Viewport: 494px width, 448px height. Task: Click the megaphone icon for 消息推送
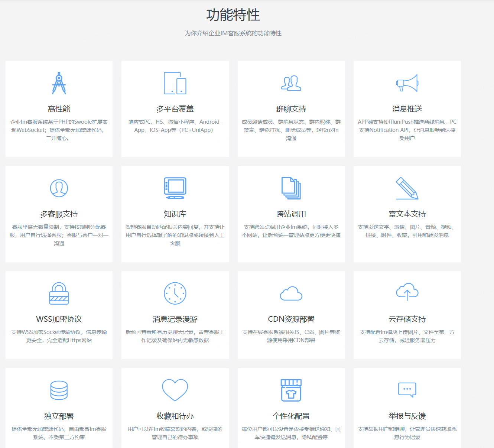(407, 83)
